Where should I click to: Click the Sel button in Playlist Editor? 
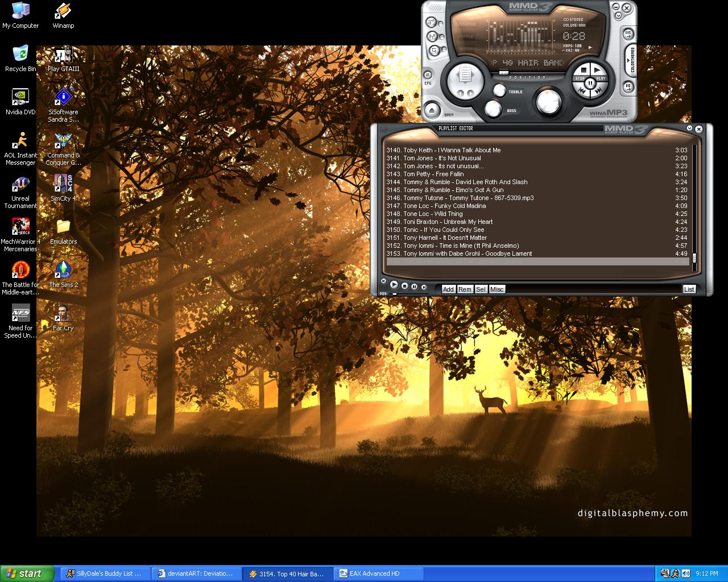pyautogui.click(x=481, y=289)
